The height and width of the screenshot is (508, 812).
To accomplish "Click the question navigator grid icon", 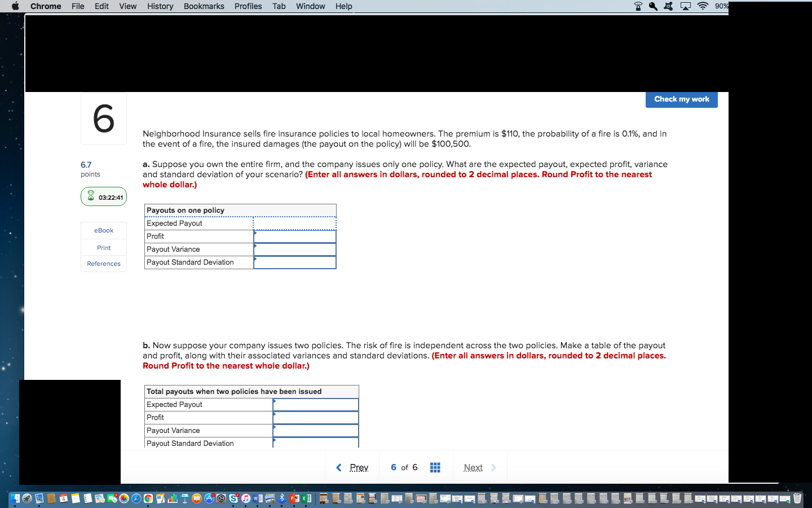I will tap(435, 467).
